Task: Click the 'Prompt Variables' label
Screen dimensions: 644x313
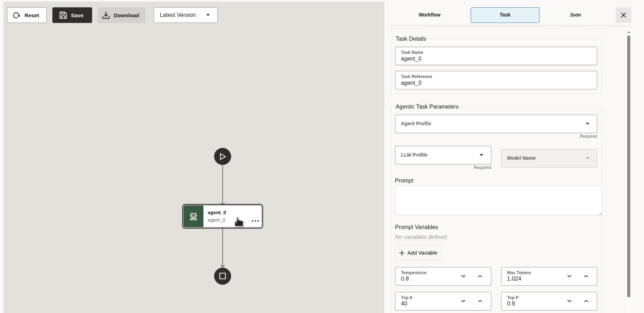Action: tap(416, 227)
